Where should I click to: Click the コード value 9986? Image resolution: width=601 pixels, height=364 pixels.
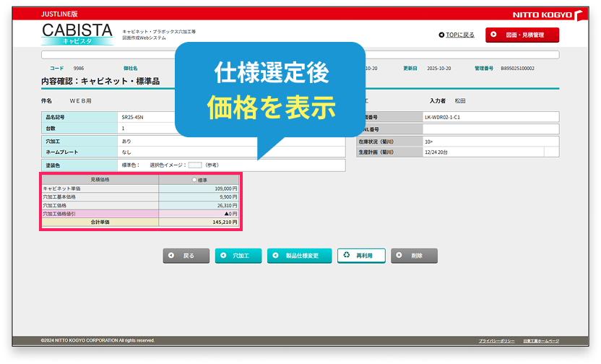pyautogui.click(x=79, y=68)
